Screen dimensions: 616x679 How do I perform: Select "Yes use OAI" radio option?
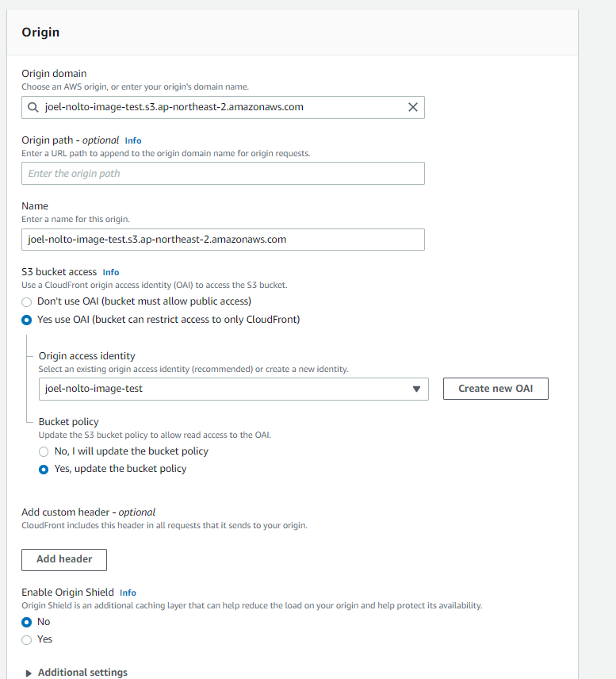click(x=27, y=320)
